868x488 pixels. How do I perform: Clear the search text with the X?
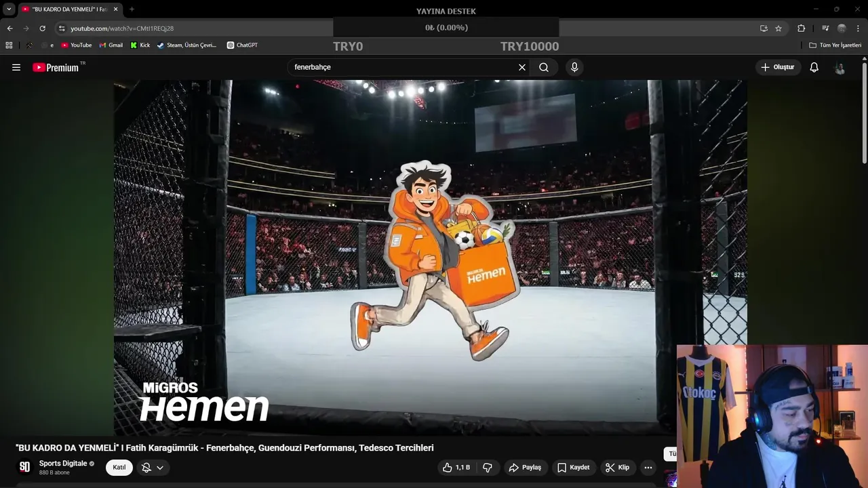[522, 67]
